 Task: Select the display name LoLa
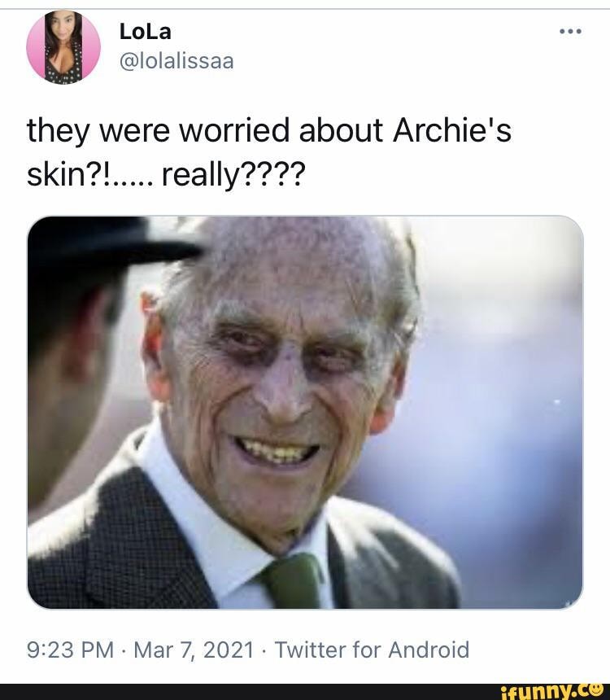pyautogui.click(x=145, y=33)
